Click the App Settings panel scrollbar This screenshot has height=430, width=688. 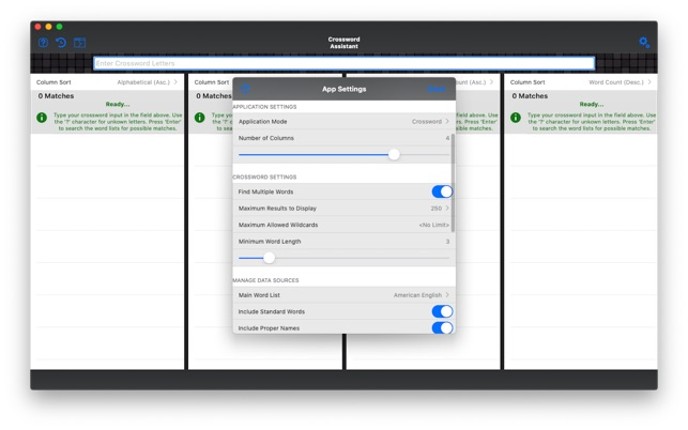(x=452, y=182)
